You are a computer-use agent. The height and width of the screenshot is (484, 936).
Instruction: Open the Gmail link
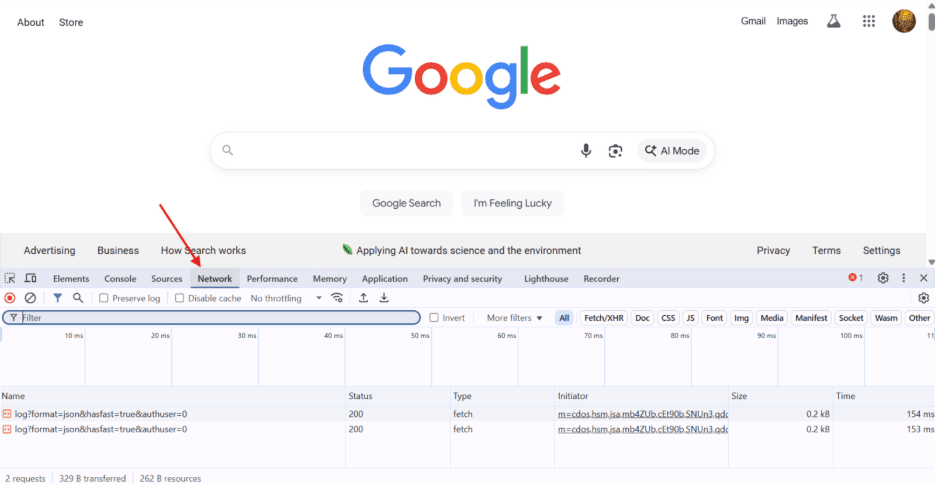(x=753, y=21)
